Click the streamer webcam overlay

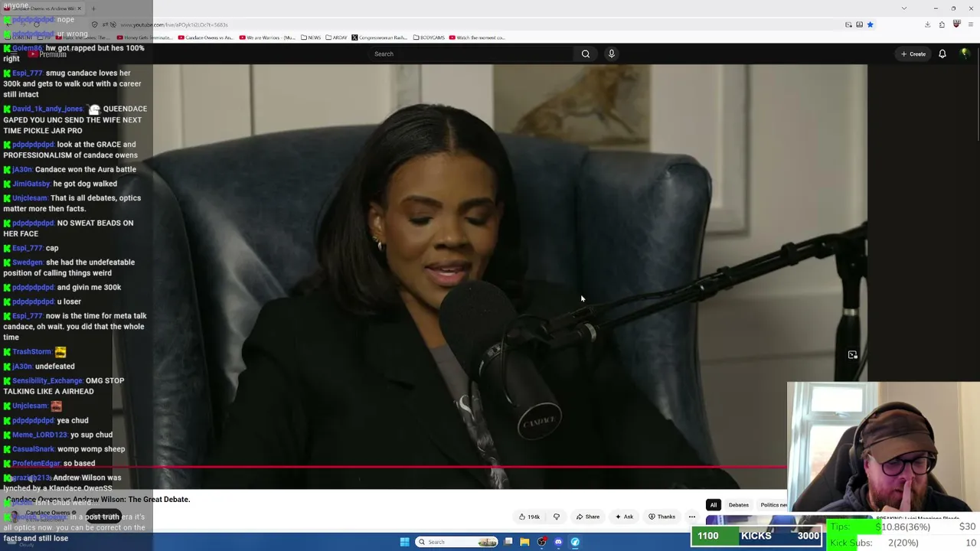coord(884,447)
